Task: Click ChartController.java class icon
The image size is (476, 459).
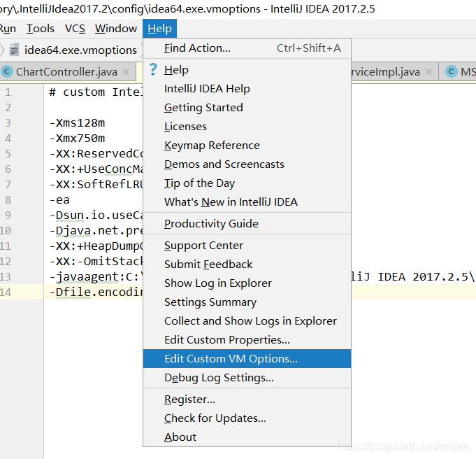Action: [x=7, y=72]
